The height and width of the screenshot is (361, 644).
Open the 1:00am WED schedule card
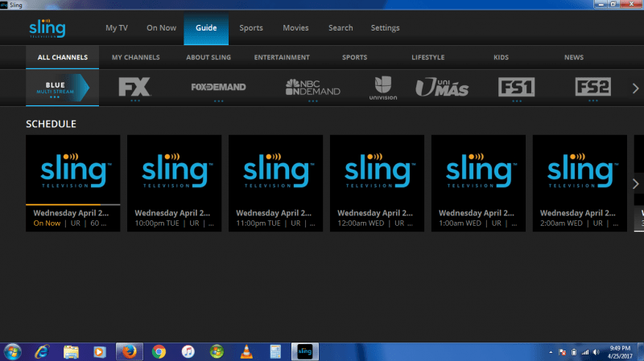pyautogui.click(x=478, y=183)
